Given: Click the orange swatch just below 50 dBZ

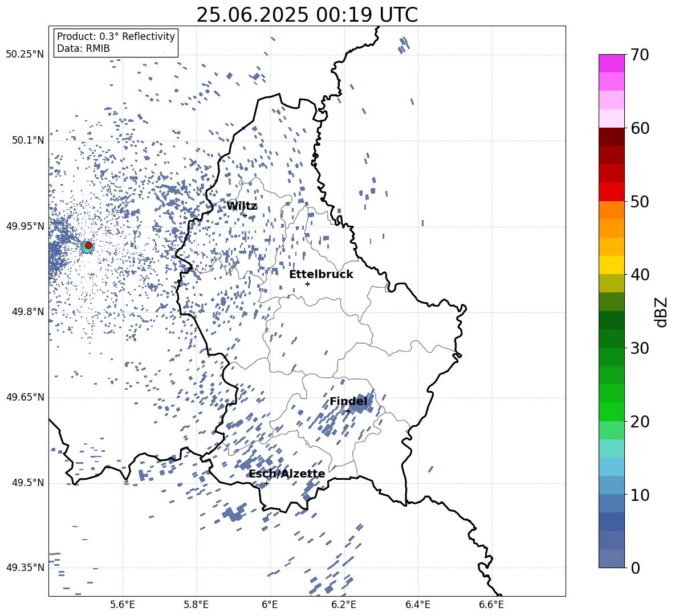Looking at the screenshot, I should point(612,210).
